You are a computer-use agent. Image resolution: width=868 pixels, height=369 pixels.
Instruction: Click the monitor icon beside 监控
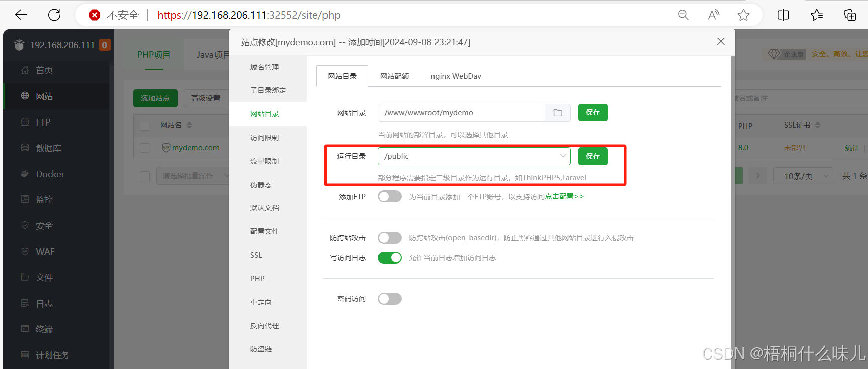(25, 199)
